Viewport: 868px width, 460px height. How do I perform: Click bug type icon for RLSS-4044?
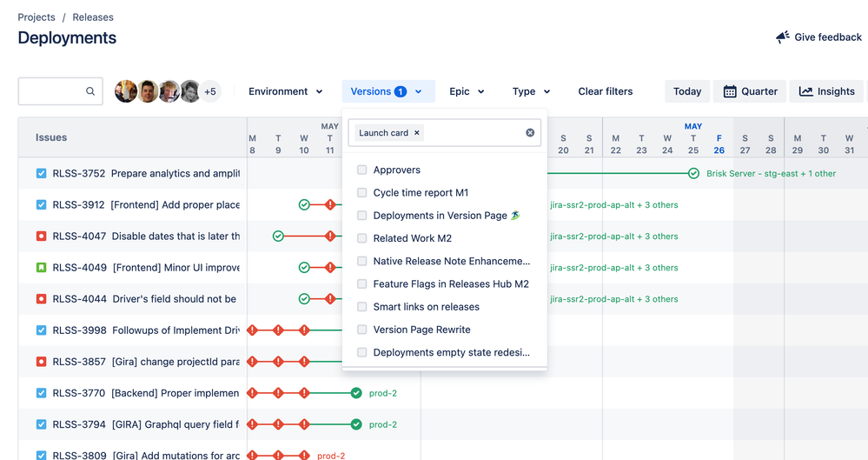41,299
